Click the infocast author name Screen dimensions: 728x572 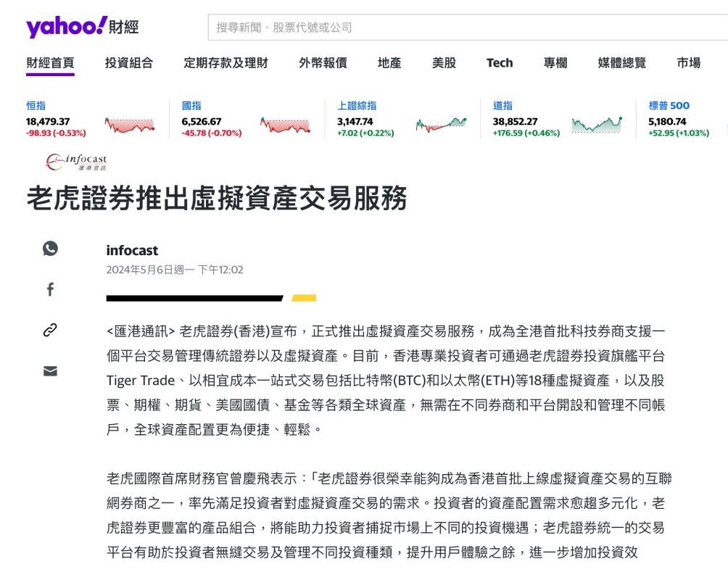(x=132, y=251)
